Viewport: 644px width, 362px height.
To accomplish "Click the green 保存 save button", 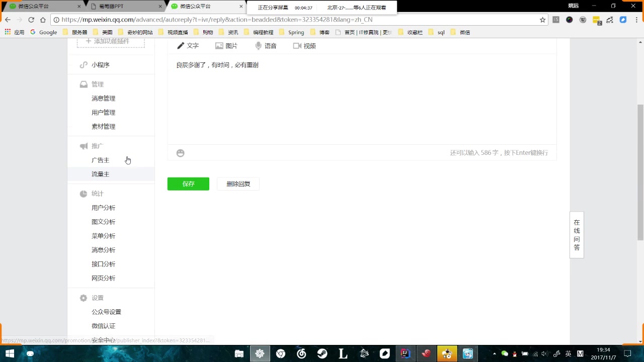I will pyautogui.click(x=188, y=184).
